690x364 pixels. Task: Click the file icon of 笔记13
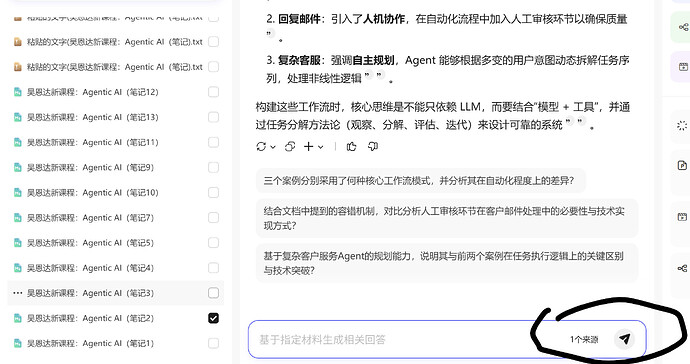(18, 117)
